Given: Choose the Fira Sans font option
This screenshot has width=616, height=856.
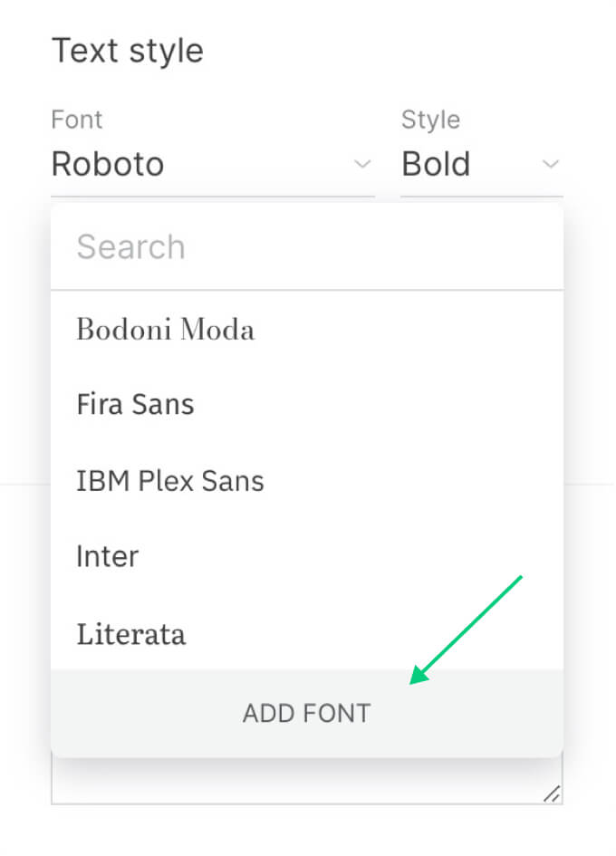Looking at the screenshot, I should pos(135,404).
